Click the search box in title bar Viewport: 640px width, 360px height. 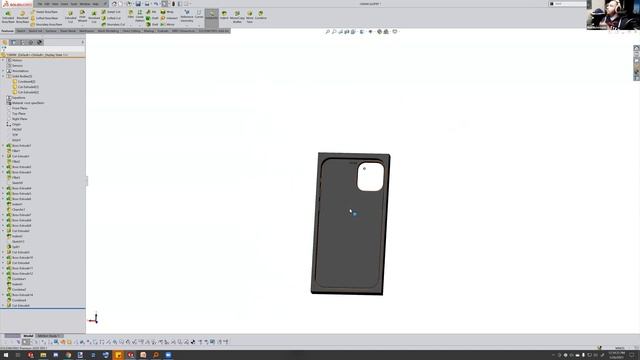570,4
